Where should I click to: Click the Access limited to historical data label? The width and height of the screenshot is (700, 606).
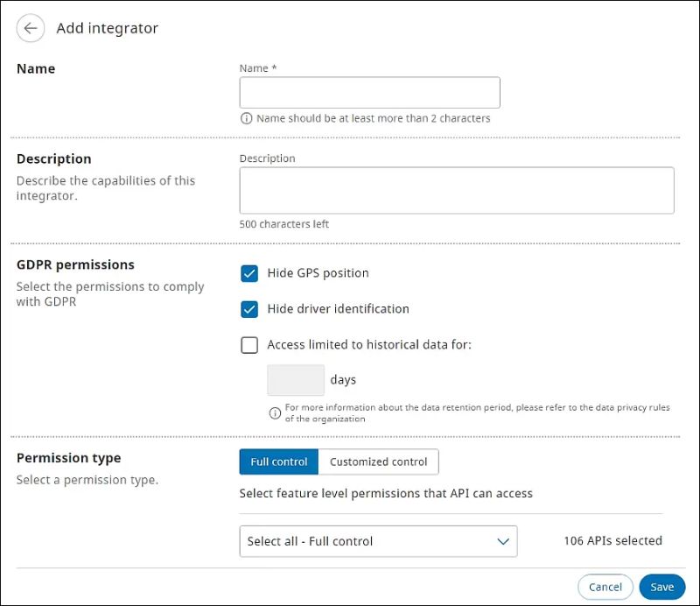coord(369,345)
